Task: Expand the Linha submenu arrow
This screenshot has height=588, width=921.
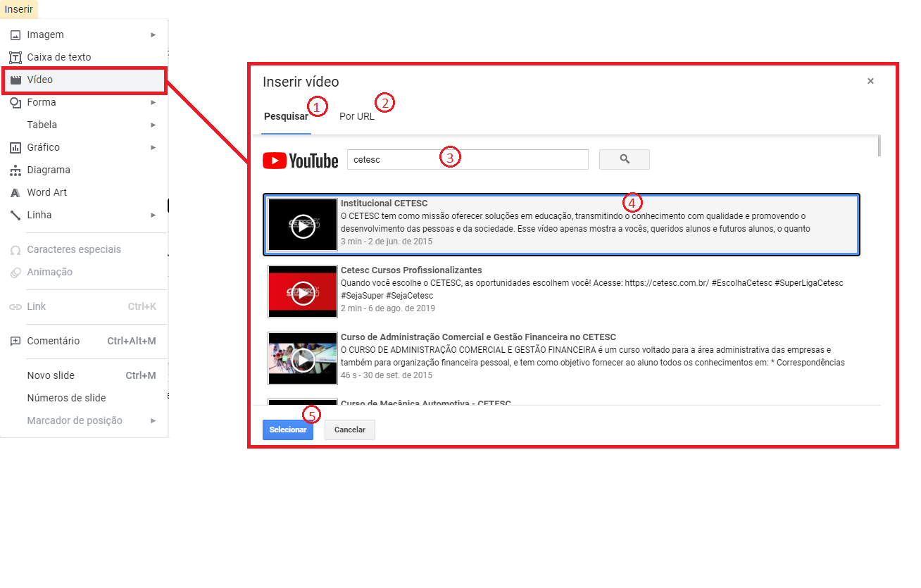Action: pyautogui.click(x=153, y=215)
